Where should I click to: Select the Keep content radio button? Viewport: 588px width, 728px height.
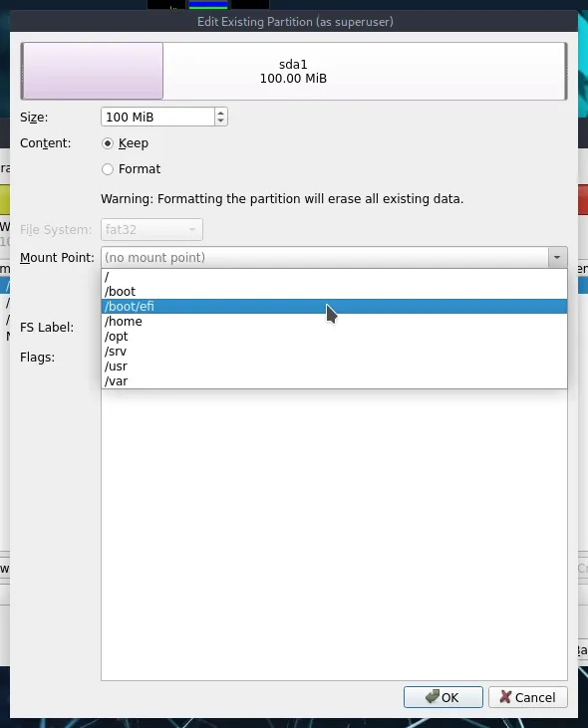[x=108, y=143]
